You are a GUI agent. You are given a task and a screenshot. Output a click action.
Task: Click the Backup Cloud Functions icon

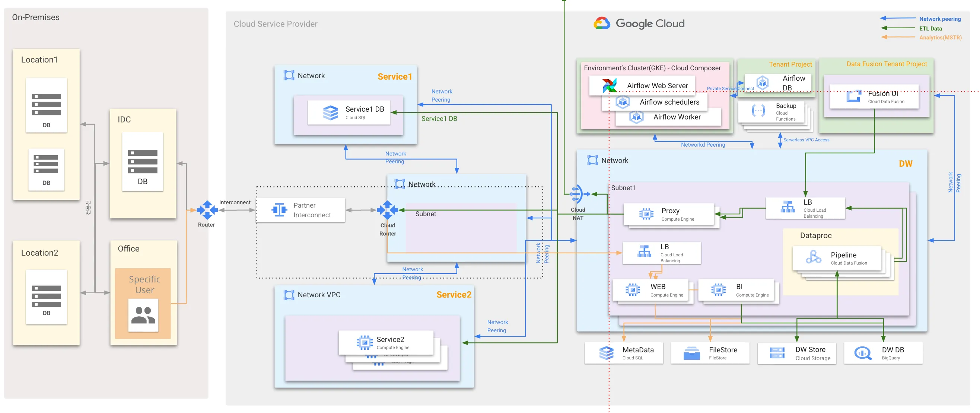click(x=758, y=111)
